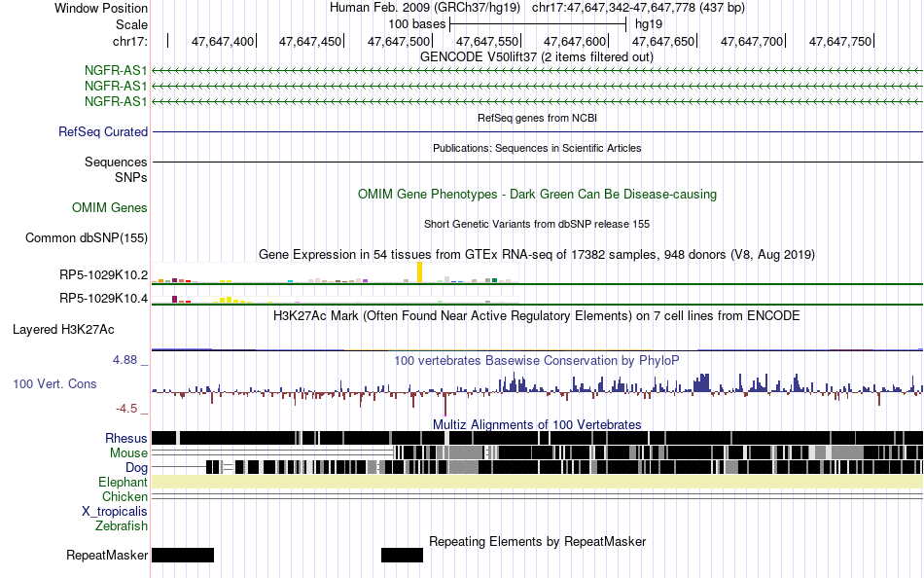The width and height of the screenshot is (924, 578).
Task: Open RefSeq genes from NCBI title
Action: [x=537, y=118]
